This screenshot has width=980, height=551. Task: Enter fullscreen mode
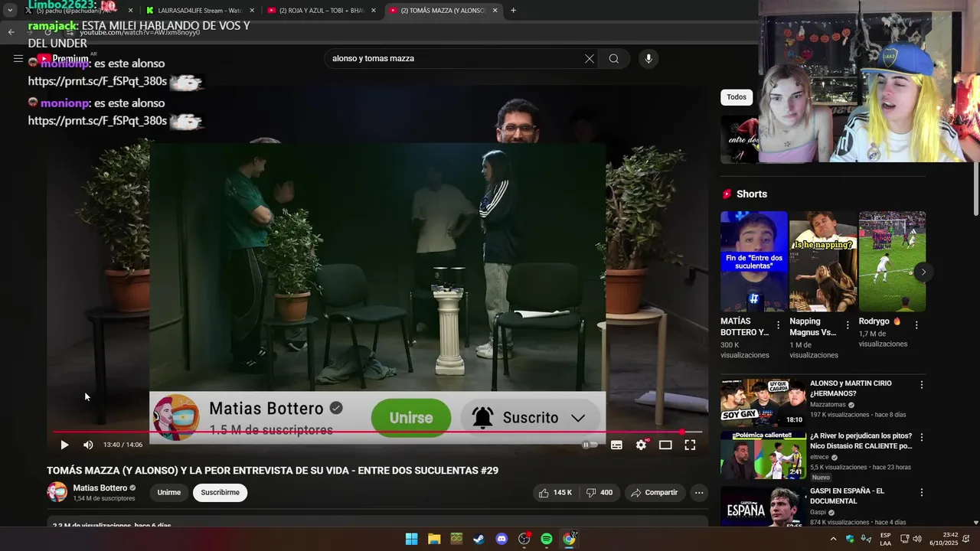690,445
